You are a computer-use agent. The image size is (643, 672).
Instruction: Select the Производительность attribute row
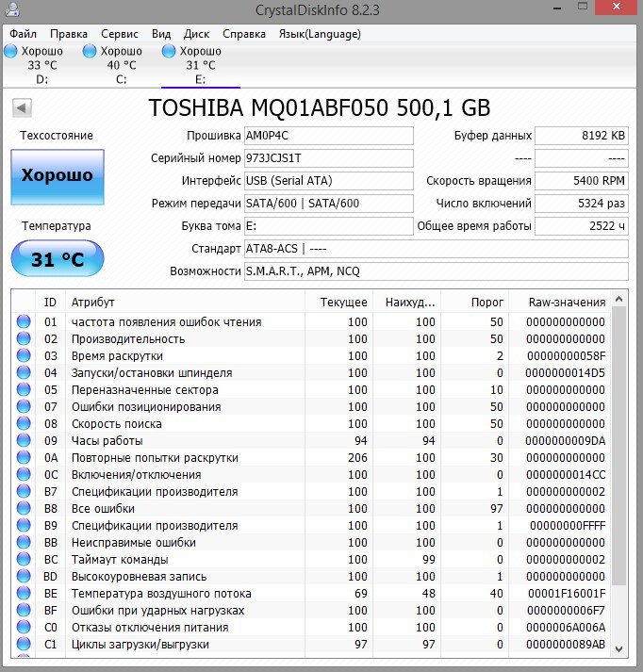pos(311,339)
